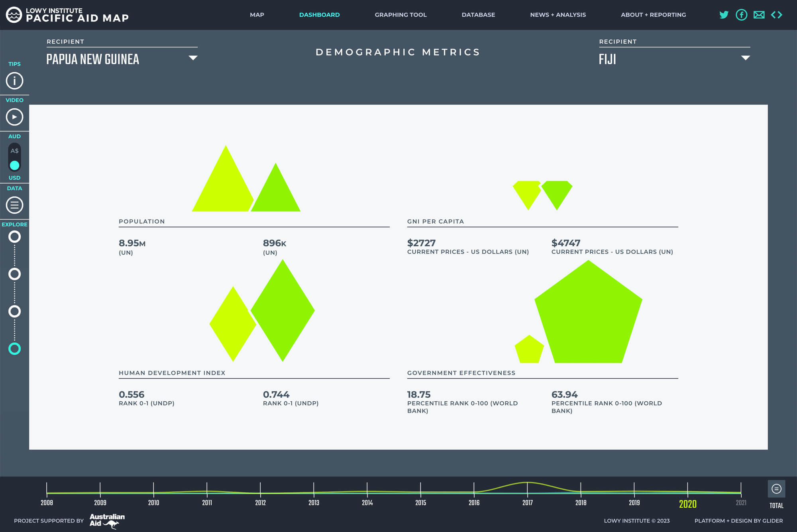Select year 2011 on the timeline

coord(207,503)
